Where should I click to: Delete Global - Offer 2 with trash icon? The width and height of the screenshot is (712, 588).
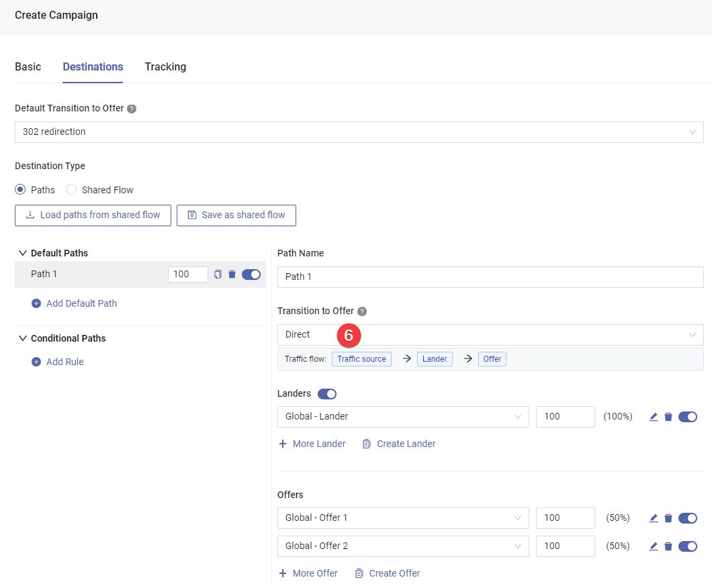click(x=668, y=546)
